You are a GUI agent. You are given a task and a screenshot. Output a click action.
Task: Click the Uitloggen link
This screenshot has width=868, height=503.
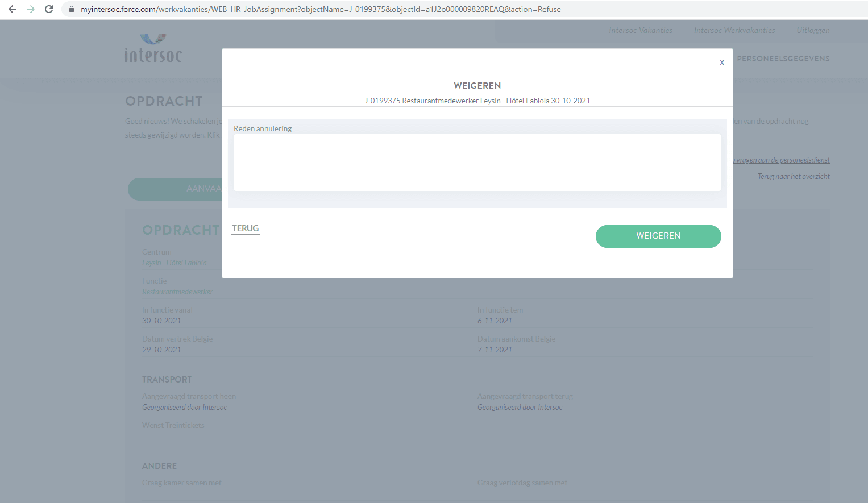coord(813,31)
